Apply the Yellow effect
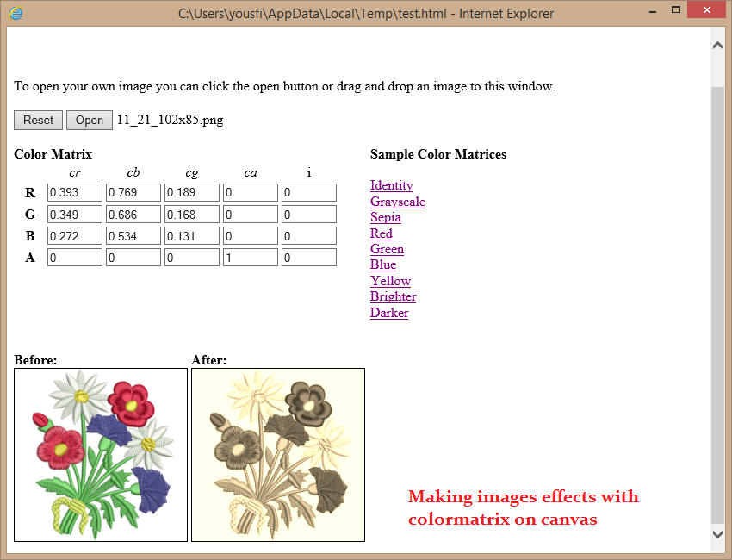 point(390,280)
